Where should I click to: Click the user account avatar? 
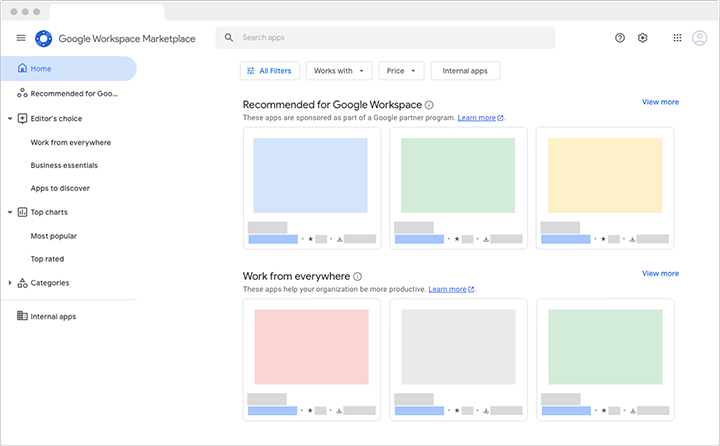(700, 38)
